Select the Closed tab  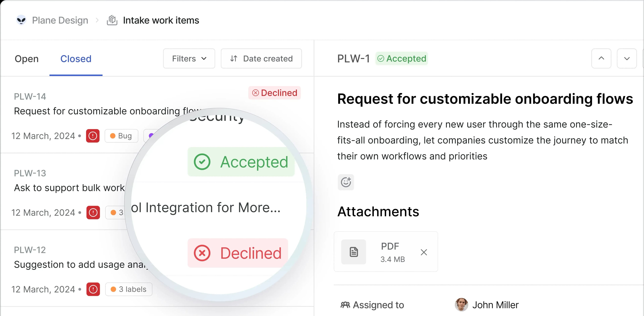(76, 59)
